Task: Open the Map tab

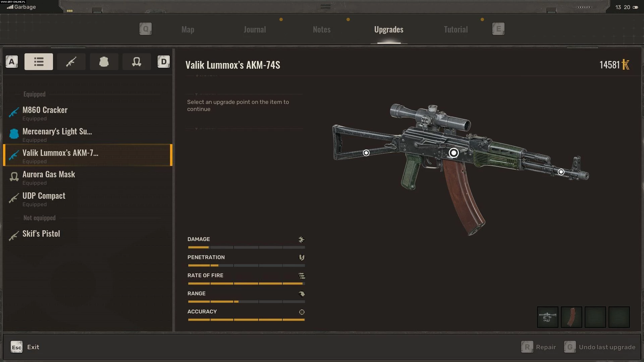Action: (187, 29)
